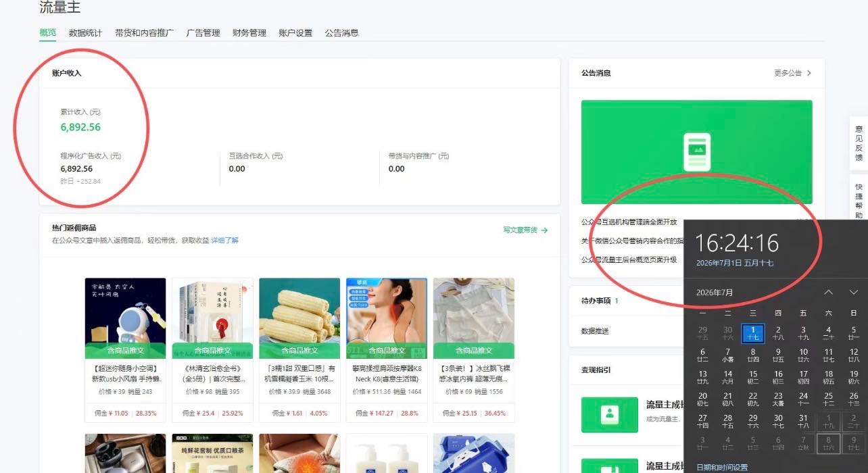Open the 数据推送 to-do item
The width and height of the screenshot is (868, 473).
[x=595, y=331]
